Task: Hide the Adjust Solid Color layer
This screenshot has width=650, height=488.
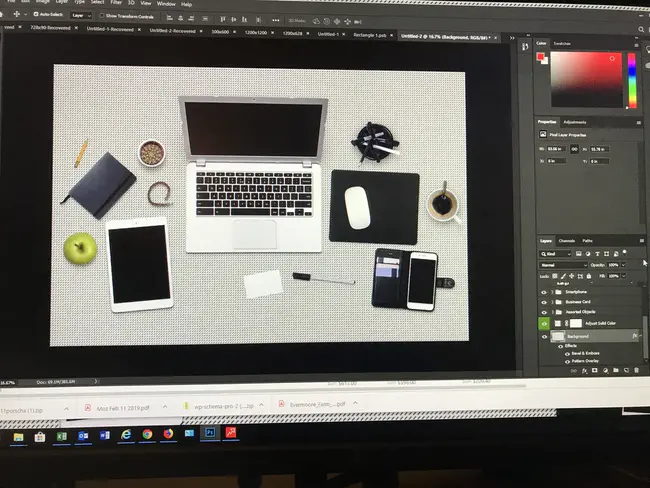Action: tap(544, 324)
